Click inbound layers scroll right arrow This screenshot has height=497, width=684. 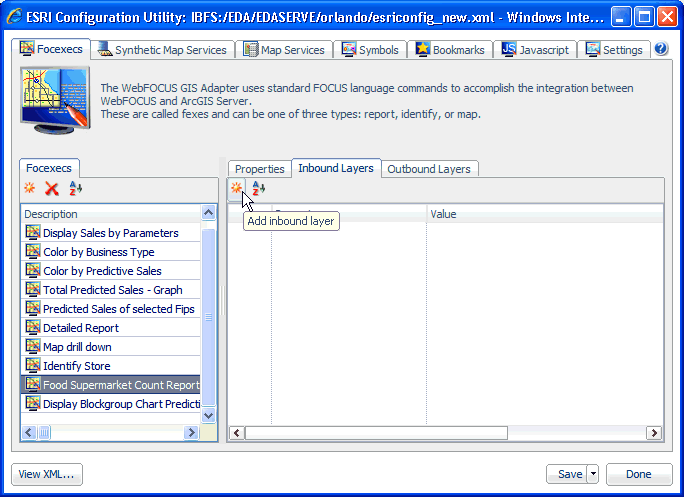point(654,433)
